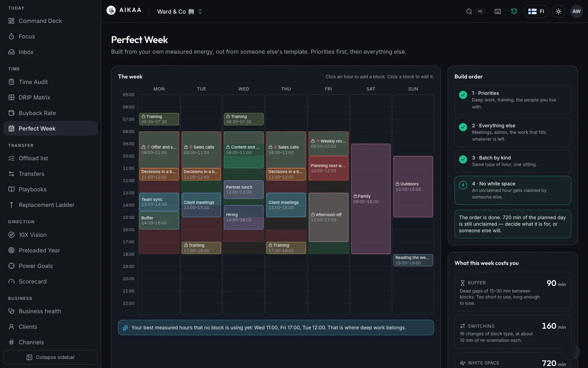
Task: Edit Tuesday Training 17:00–18:00 block
Action: pos(201,248)
